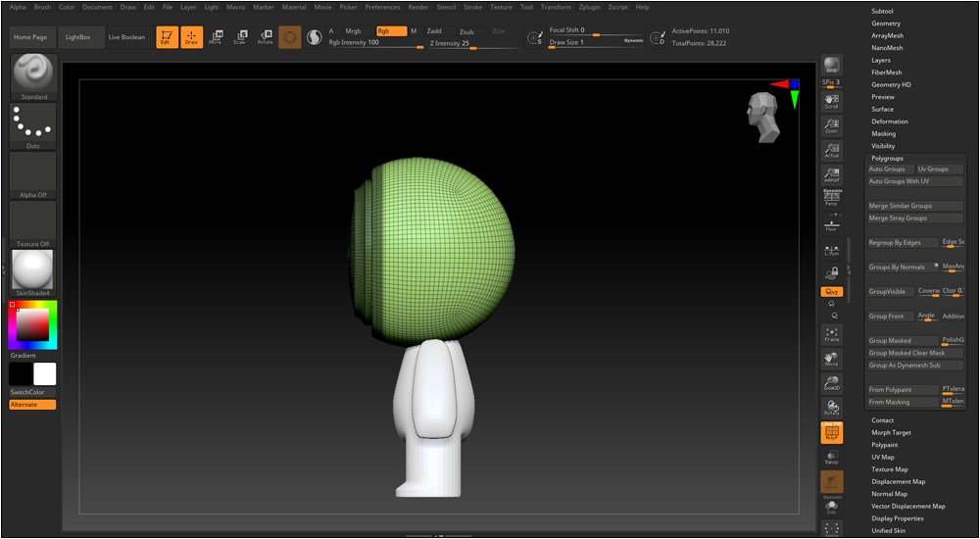Image resolution: width=980 pixels, height=539 pixels.
Task: Select the Zoom3D navigation icon
Action: pos(831,383)
